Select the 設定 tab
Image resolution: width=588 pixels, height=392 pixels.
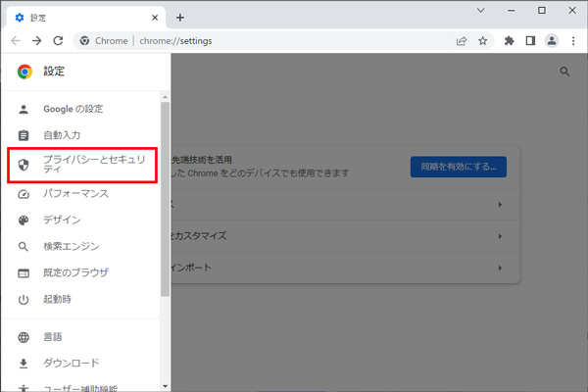coord(86,18)
